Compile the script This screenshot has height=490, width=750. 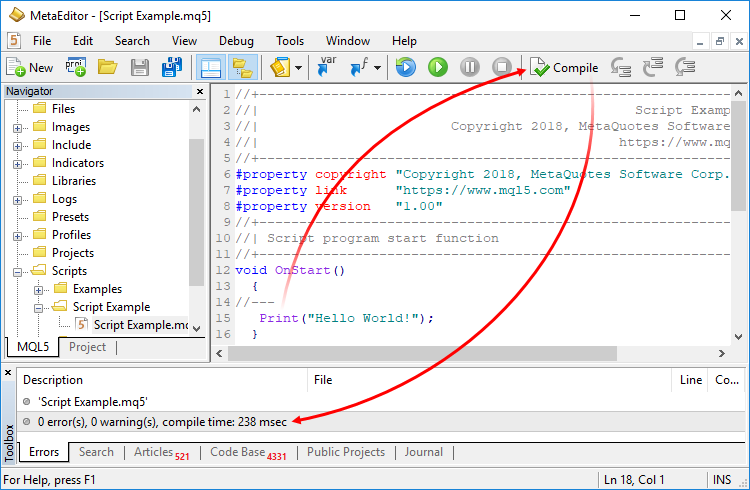[x=564, y=67]
